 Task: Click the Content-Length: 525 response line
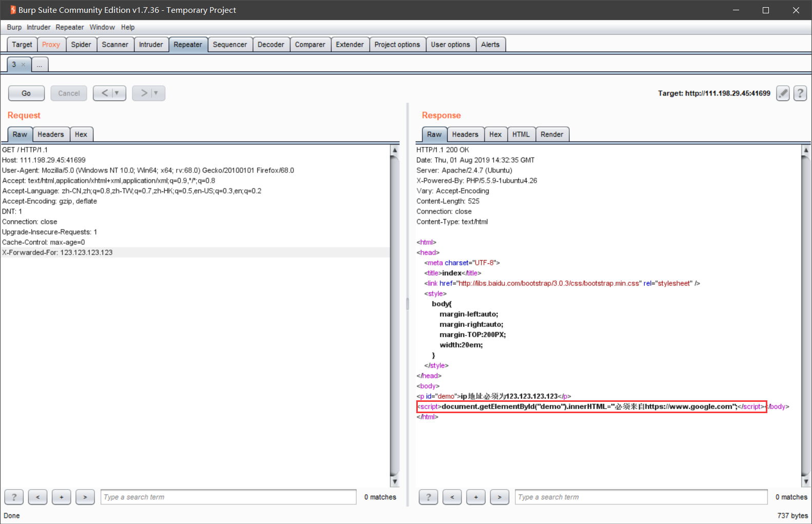(448, 201)
